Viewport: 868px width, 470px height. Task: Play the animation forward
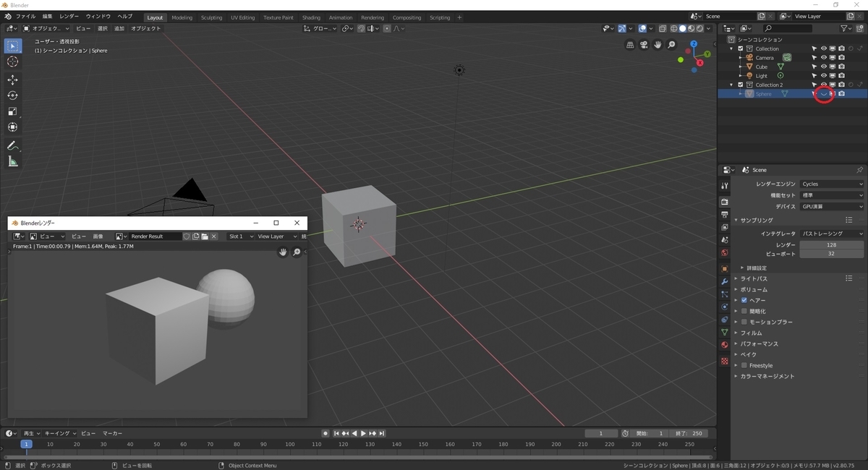(363, 433)
